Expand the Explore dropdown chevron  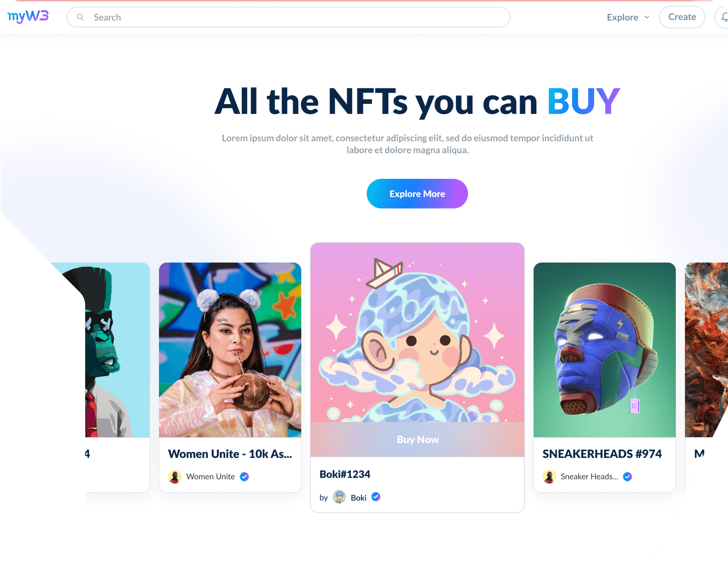tap(647, 17)
